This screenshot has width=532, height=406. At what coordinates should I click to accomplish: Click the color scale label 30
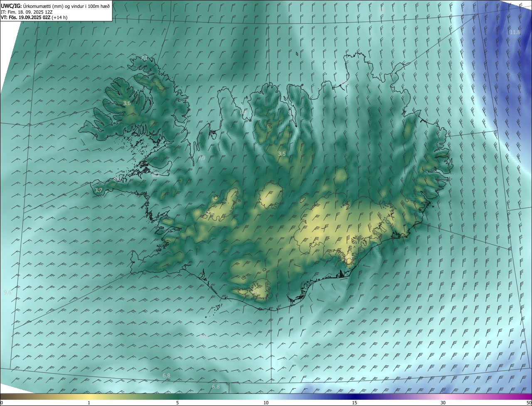pos(443,403)
